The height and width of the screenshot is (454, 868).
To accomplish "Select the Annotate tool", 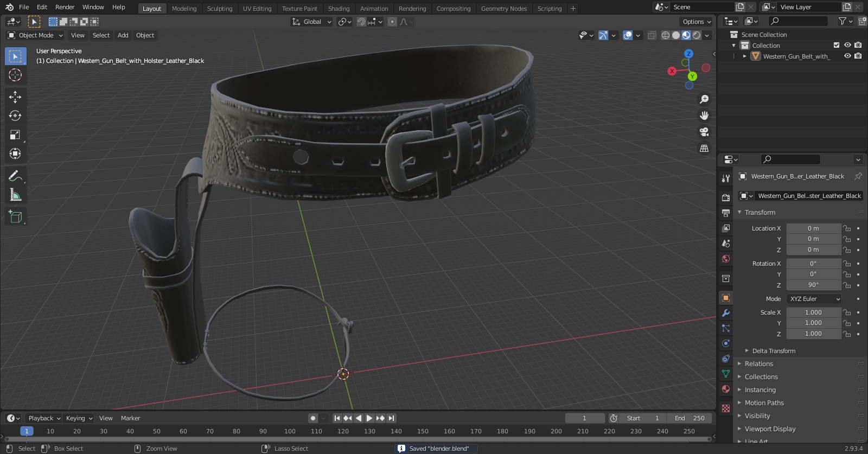I will [15, 176].
